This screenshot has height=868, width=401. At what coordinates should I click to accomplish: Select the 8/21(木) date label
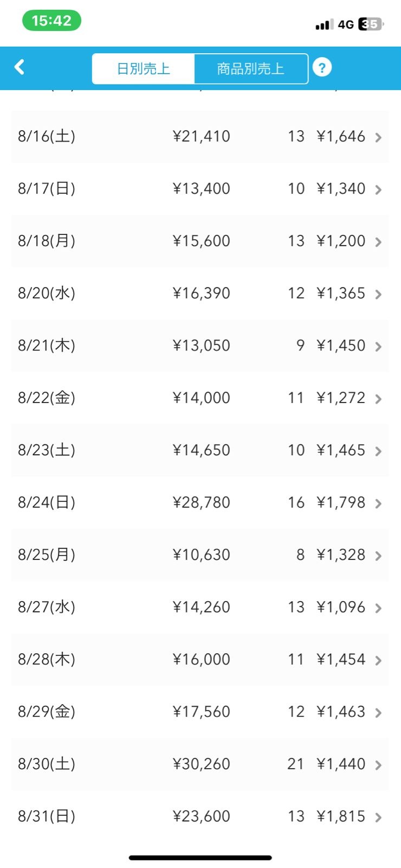[x=47, y=346]
